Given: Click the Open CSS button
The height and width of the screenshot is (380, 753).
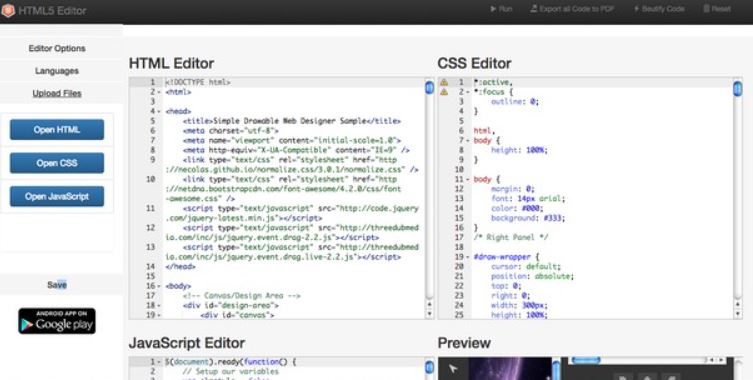Looking at the screenshot, I should click(57, 163).
